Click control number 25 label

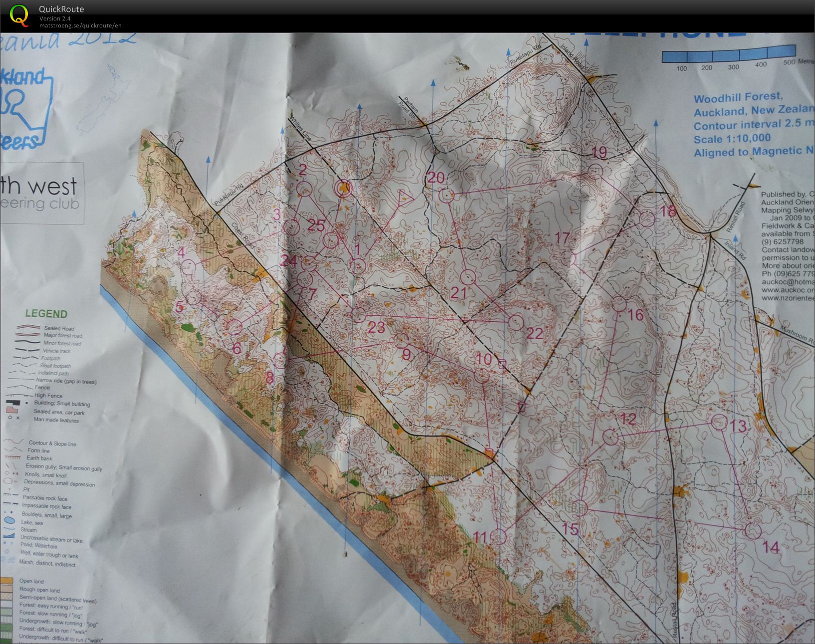point(316,225)
